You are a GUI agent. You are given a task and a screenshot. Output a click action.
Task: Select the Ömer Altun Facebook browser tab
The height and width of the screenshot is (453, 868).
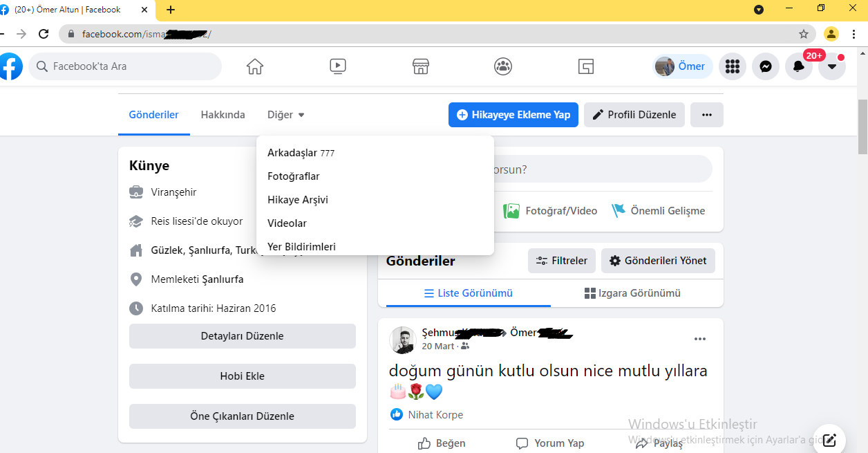(x=77, y=10)
